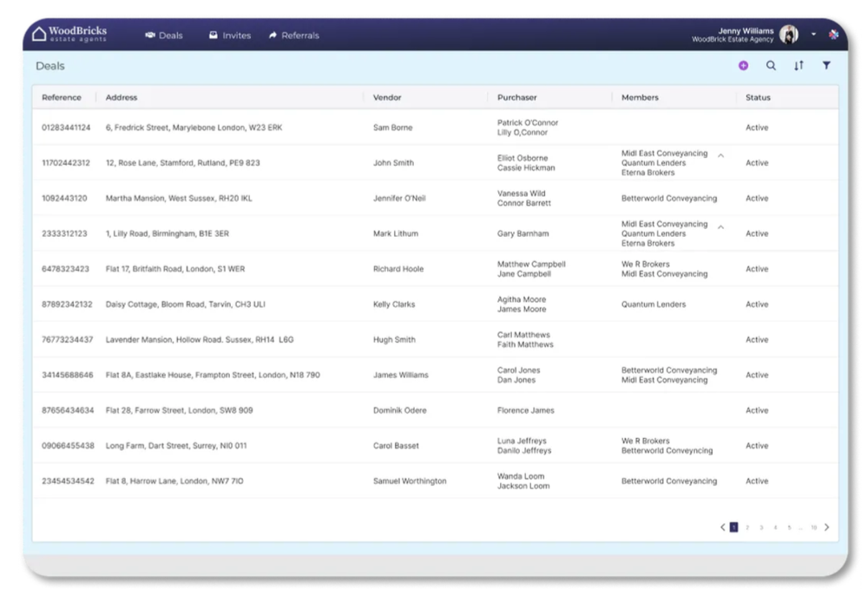Click the Deals icon in the navigation bar

[146, 35]
